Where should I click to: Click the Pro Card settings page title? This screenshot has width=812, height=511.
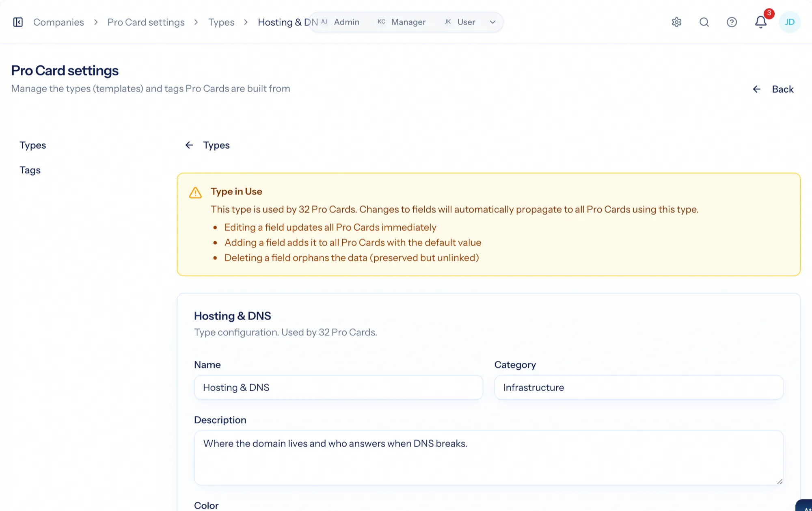point(65,70)
